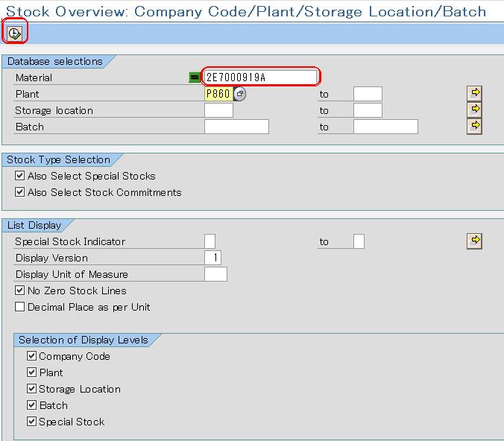
Task: Toggle No Zero Stock Lines checkbox
Action: (19, 291)
